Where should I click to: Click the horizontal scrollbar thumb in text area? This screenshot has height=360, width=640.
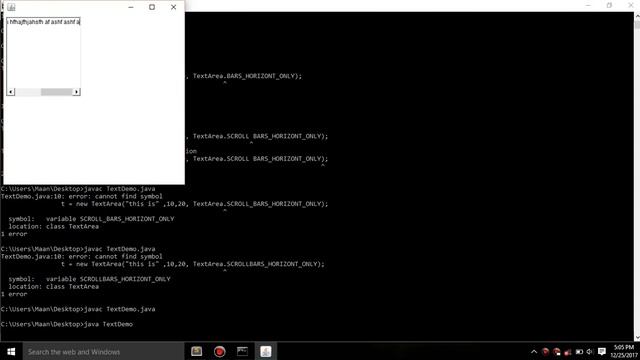pos(56,92)
